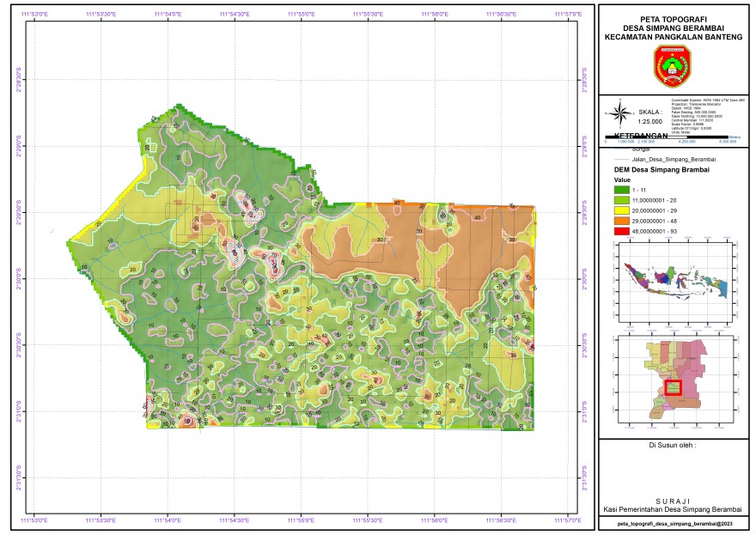Screen dimensions: 756x535
Task: Click the yellow 20 - 29 legend swatch
Action: [626, 209]
